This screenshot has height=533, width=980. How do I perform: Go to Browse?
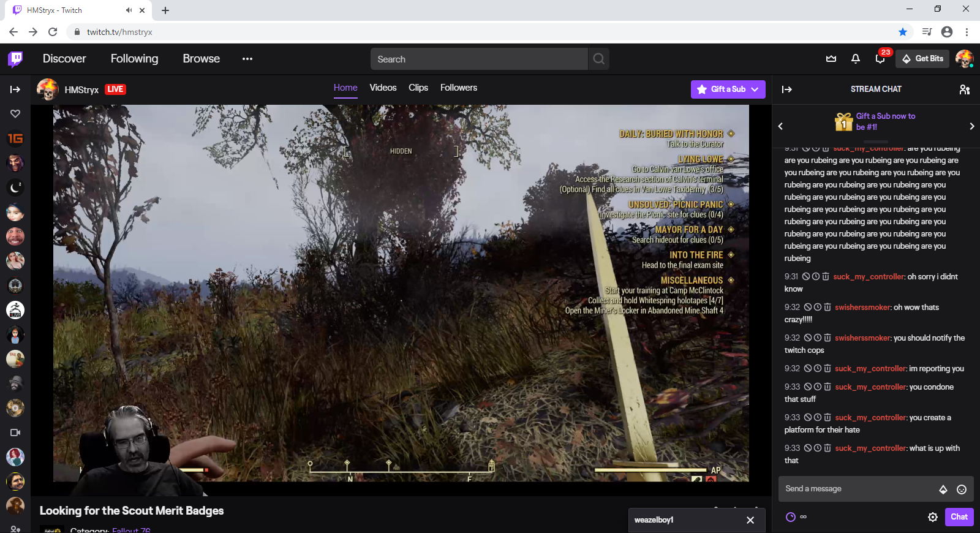point(201,59)
